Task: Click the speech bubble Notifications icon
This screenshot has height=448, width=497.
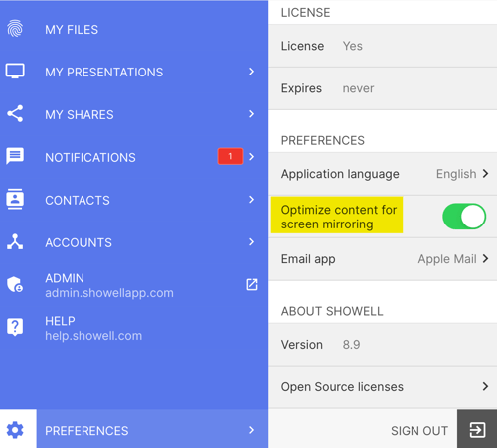Action: tap(15, 156)
